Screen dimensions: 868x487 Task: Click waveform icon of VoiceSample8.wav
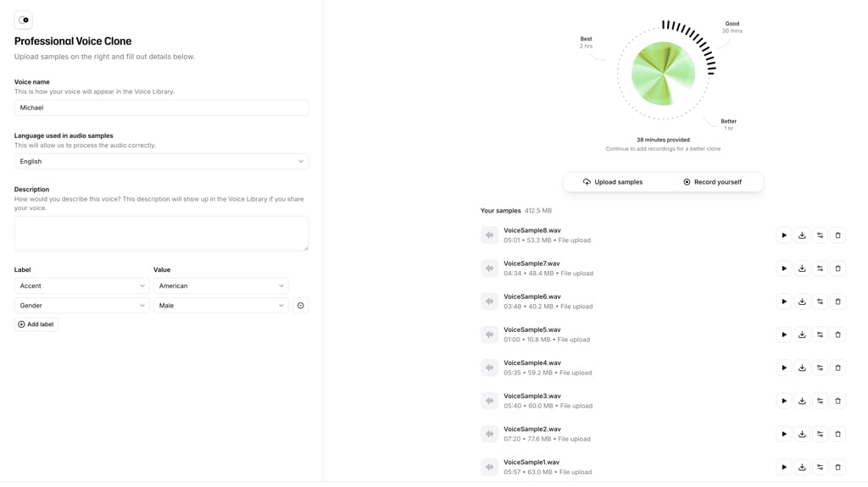click(489, 235)
